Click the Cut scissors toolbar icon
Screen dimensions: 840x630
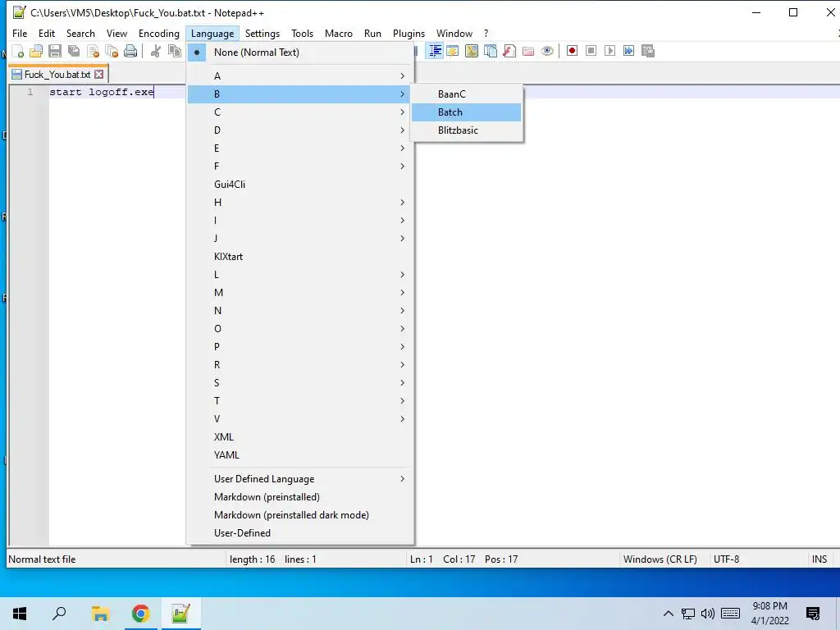point(156,52)
